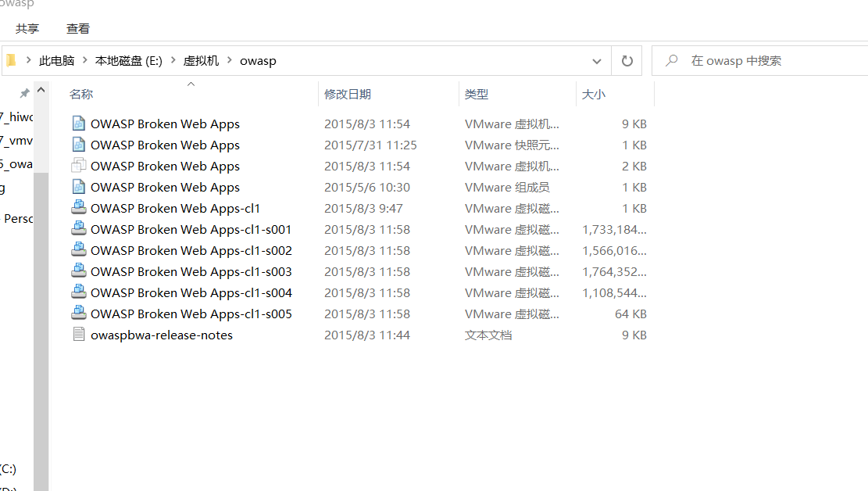
Task: Click the virtual disk icon for Apps-cl1-s003
Action: click(x=79, y=271)
